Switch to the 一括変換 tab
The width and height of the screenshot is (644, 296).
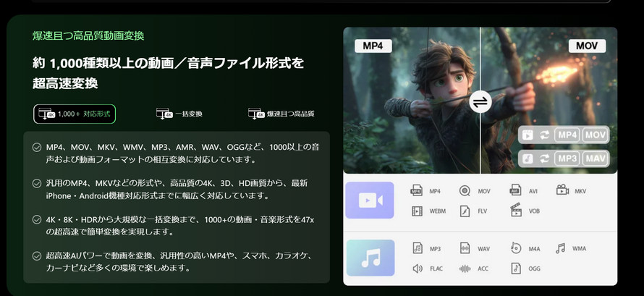[x=179, y=114]
